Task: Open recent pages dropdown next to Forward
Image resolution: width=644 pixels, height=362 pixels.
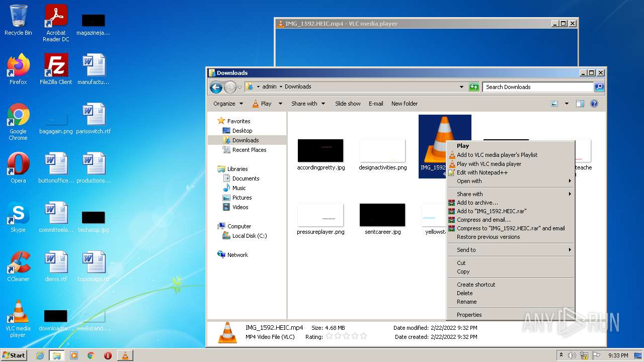Action: click(239, 87)
